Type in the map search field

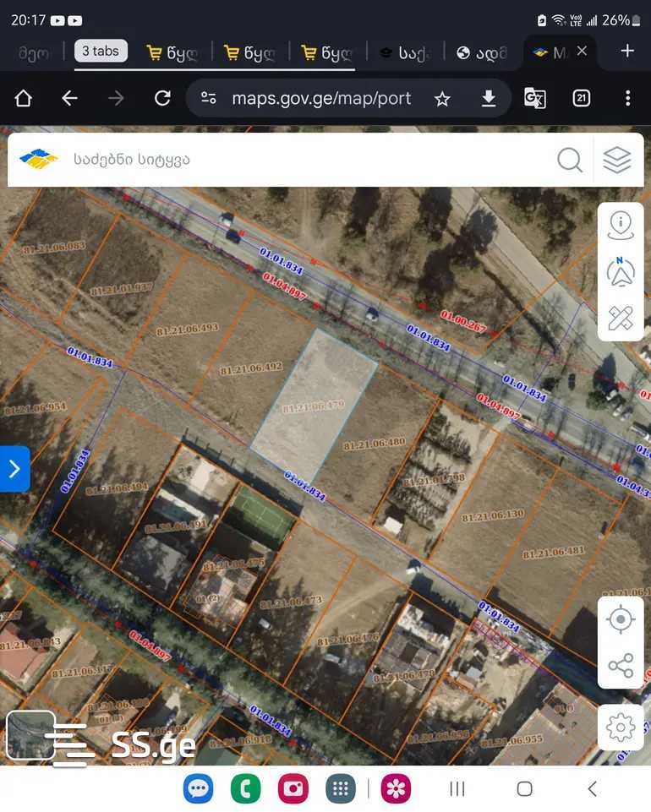304,160
